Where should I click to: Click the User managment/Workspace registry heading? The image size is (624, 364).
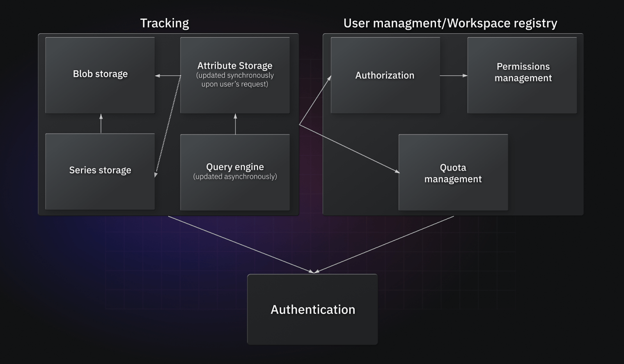(x=450, y=23)
